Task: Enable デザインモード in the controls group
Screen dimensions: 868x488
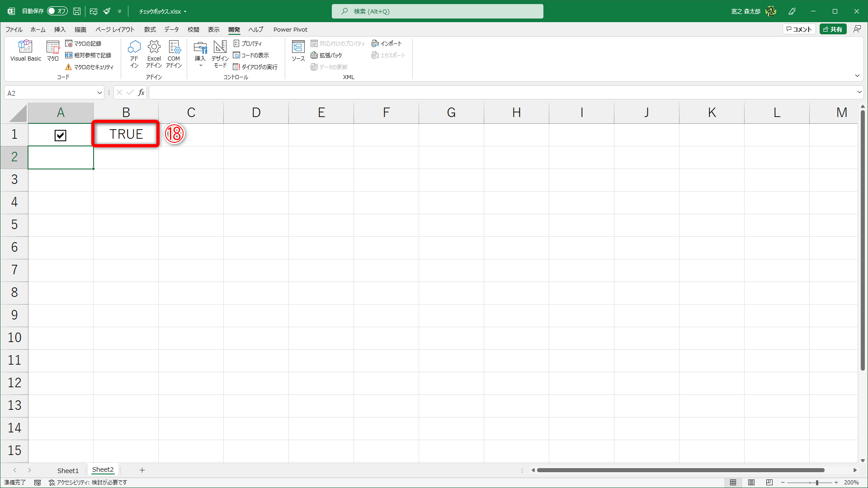Action: 219,54
